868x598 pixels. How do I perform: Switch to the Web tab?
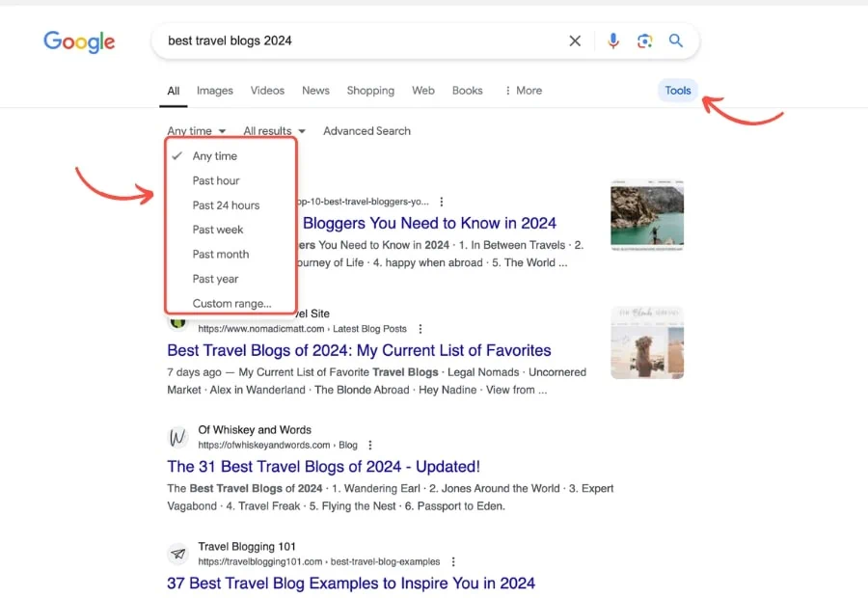coord(423,91)
